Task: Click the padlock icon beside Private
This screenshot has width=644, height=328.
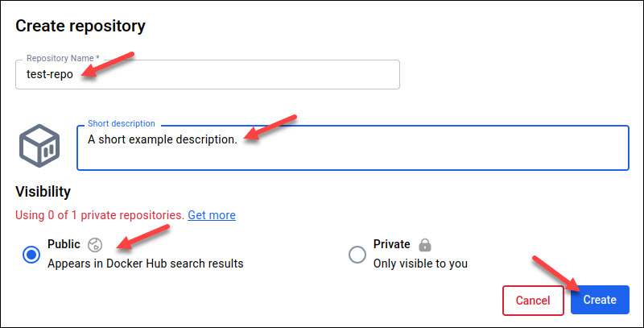Action: [x=425, y=244]
